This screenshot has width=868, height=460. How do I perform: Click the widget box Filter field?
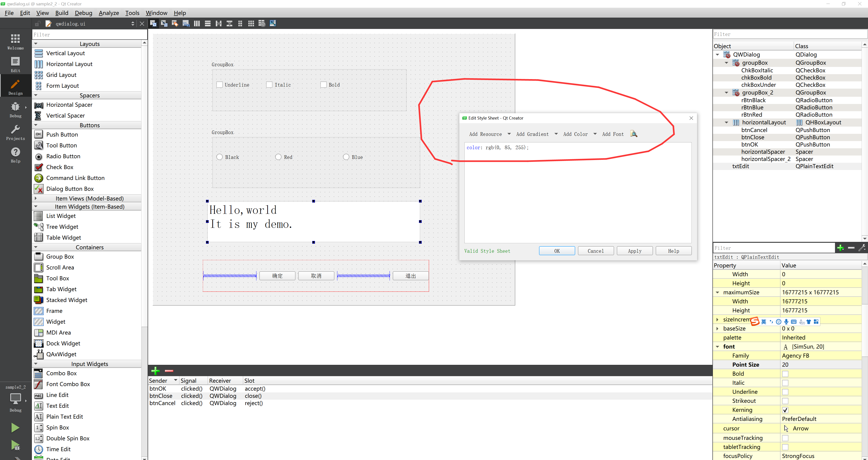coord(89,34)
